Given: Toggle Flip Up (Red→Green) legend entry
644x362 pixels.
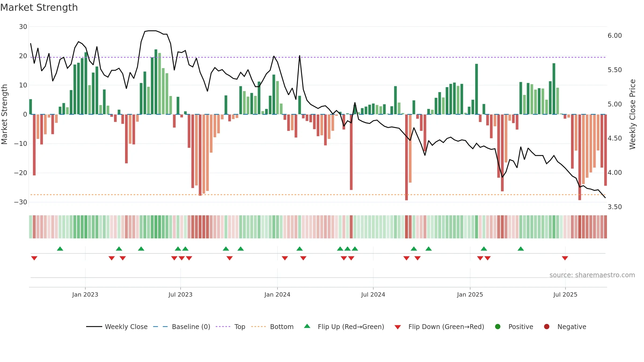Looking at the screenshot, I should 344,327.
